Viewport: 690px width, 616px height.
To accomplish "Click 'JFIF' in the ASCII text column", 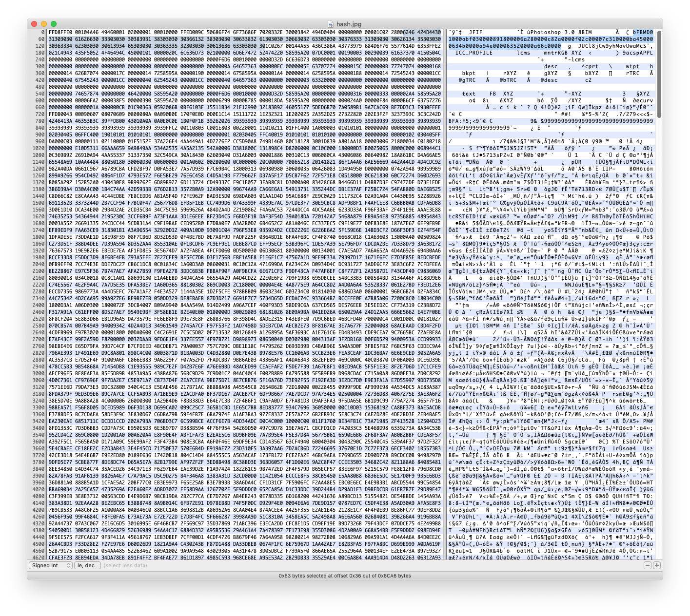I will 475,33.
